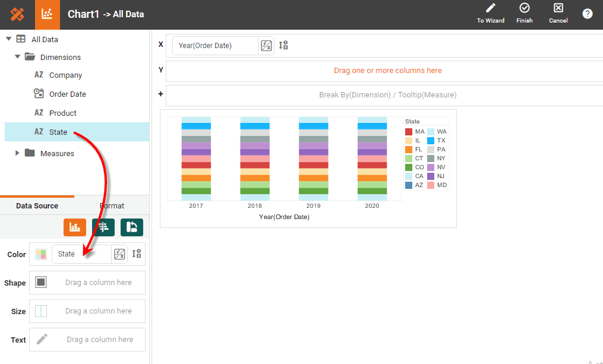Viewport: 603px width, 364px height.
Task: Select the Data Source tab
Action: pyautogui.click(x=37, y=205)
